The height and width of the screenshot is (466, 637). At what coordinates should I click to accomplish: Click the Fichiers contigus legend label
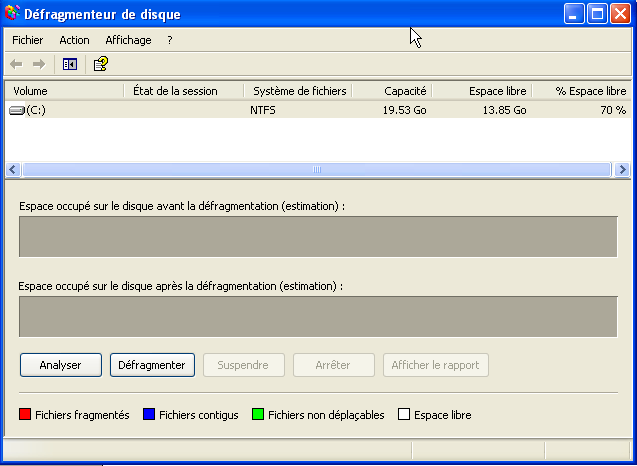[x=199, y=415]
